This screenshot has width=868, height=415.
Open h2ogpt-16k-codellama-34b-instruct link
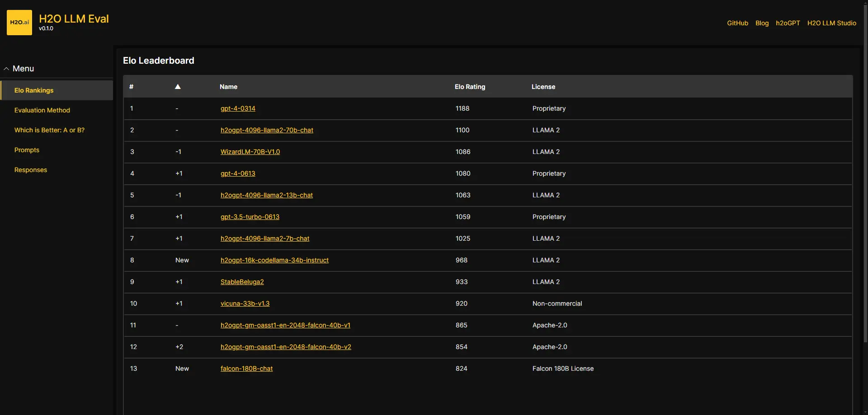(274, 260)
